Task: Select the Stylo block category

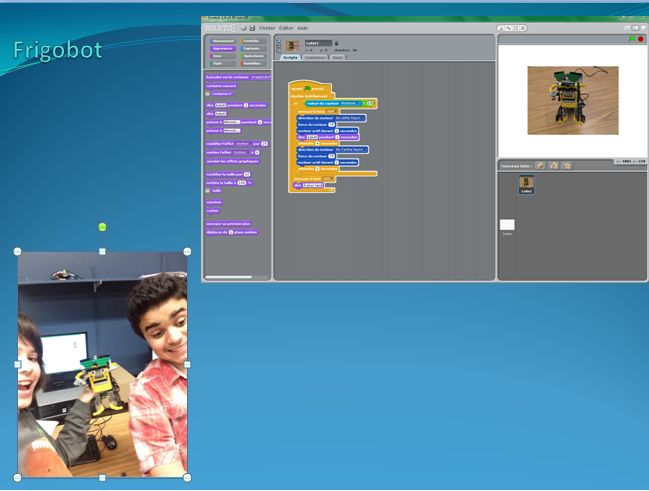Action: pos(223,63)
